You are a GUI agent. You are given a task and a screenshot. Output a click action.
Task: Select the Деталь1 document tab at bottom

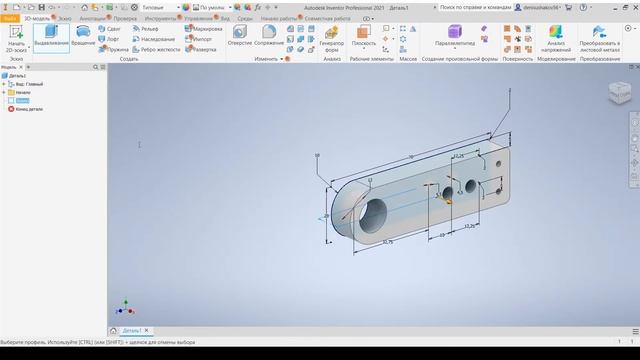click(x=131, y=331)
